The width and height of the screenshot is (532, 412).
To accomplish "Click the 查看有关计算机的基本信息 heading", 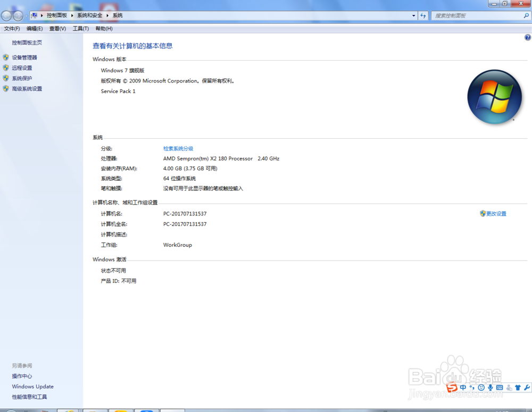I will [x=132, y=46].
